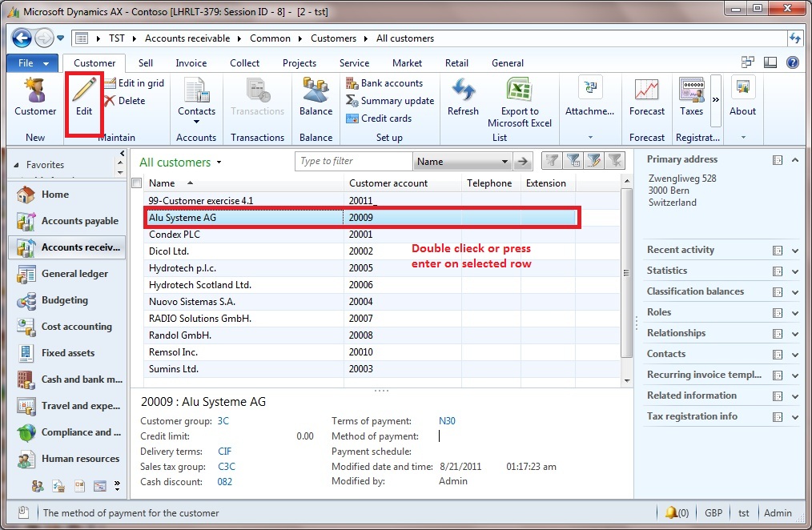Open the Home module
The image size is (812, 530).
point(66,195)
